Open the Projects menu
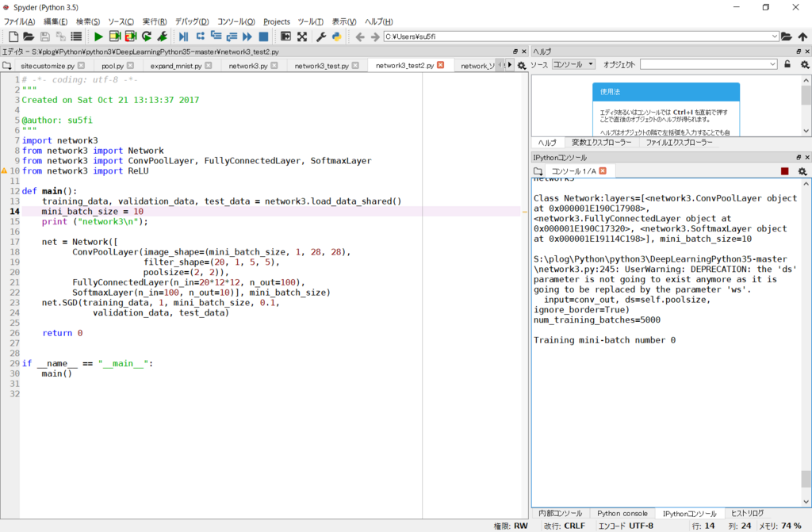The image size is (812, 532). (277, 21)
